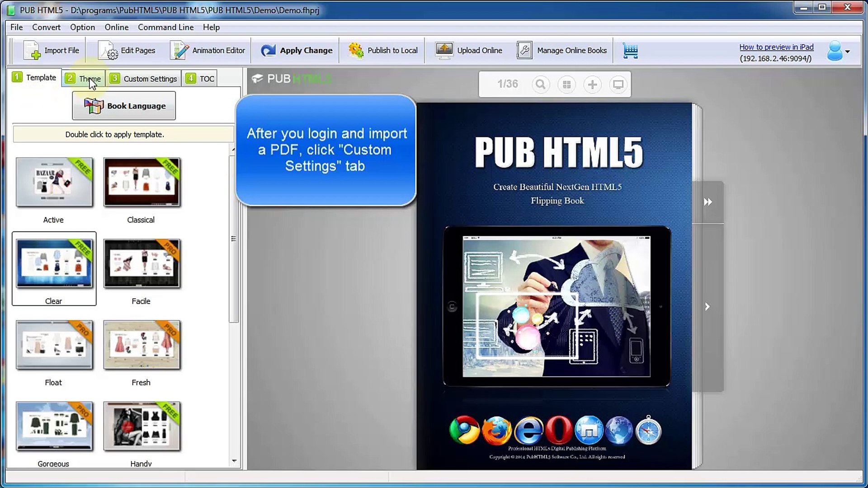
Task: Click Publish to Local
Action: (x=383, y=51)
